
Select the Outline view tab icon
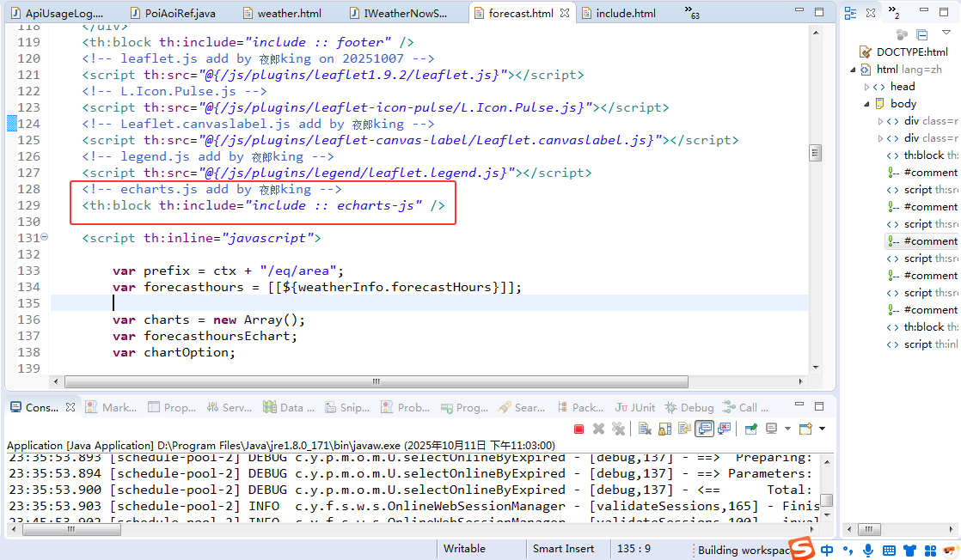coord(851,13)
